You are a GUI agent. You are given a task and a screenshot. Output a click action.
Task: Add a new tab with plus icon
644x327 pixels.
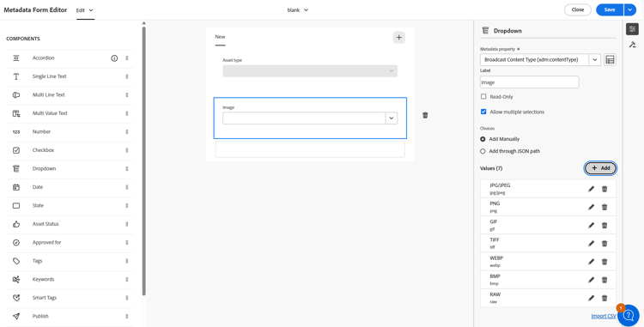pos(398,38)
